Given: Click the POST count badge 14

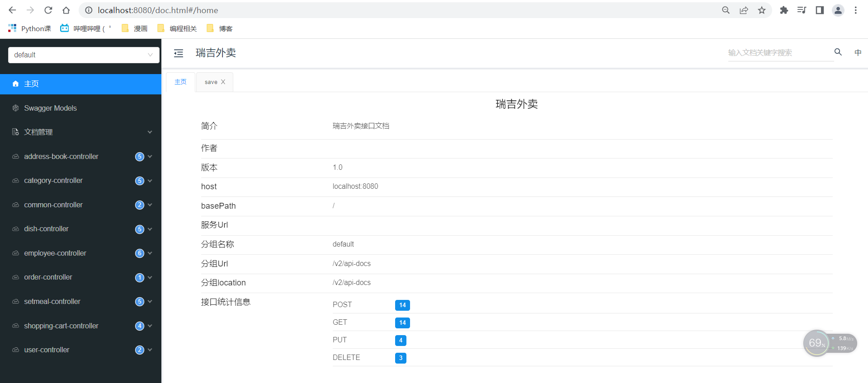Looking at the screenshot, I should point(402,305).
